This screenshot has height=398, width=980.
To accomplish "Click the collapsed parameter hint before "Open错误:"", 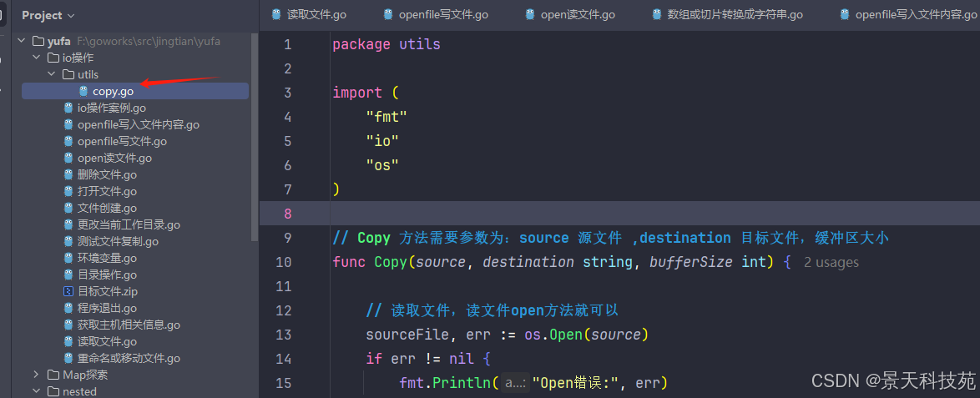I will tap(516, 383).
